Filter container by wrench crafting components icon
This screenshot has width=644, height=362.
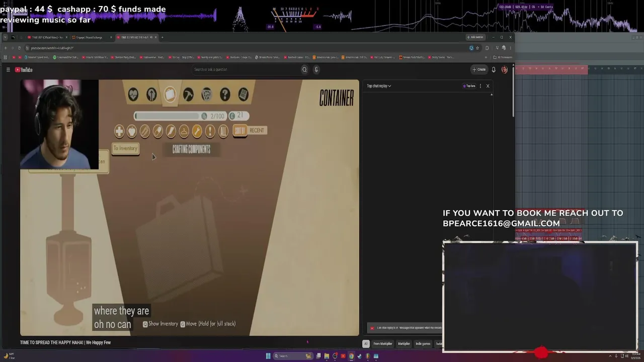197,131
